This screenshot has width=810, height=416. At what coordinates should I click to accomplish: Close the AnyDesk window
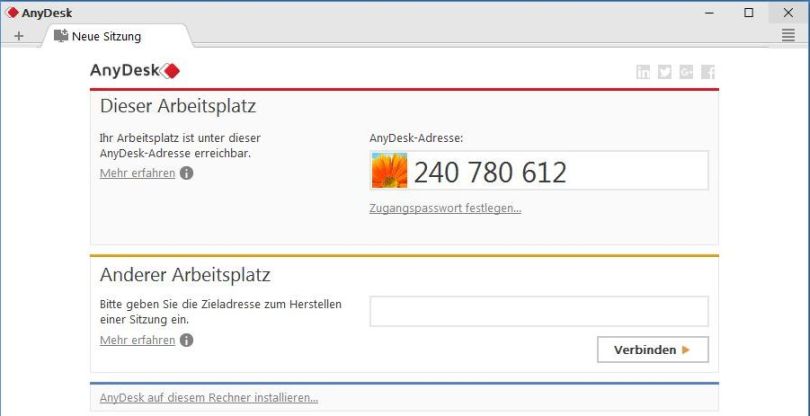click(x=788, y=13)
